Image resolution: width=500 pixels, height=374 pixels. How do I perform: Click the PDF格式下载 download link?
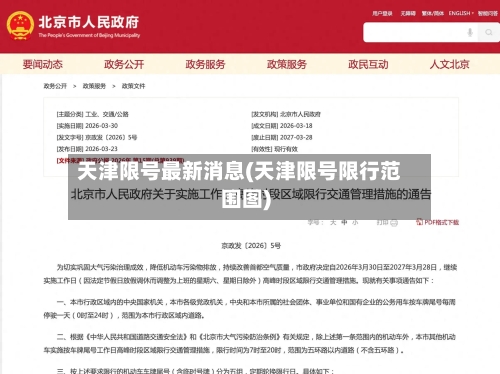(441, 222)
